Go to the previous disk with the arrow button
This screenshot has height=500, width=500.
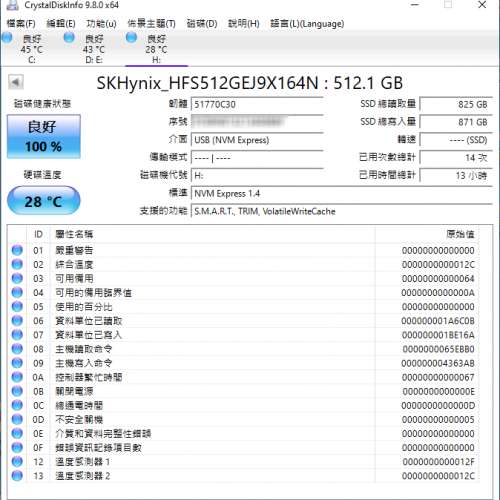[16, 82]
